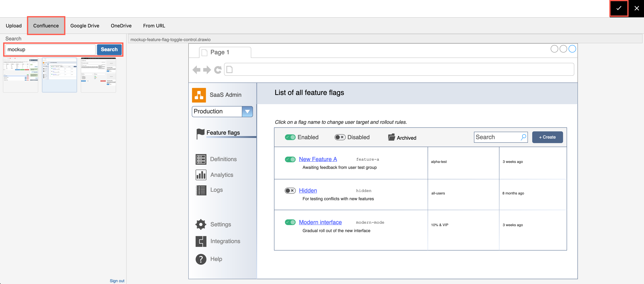
Task: Disable the New Feature A toggle
Action: tap(290, 159)
